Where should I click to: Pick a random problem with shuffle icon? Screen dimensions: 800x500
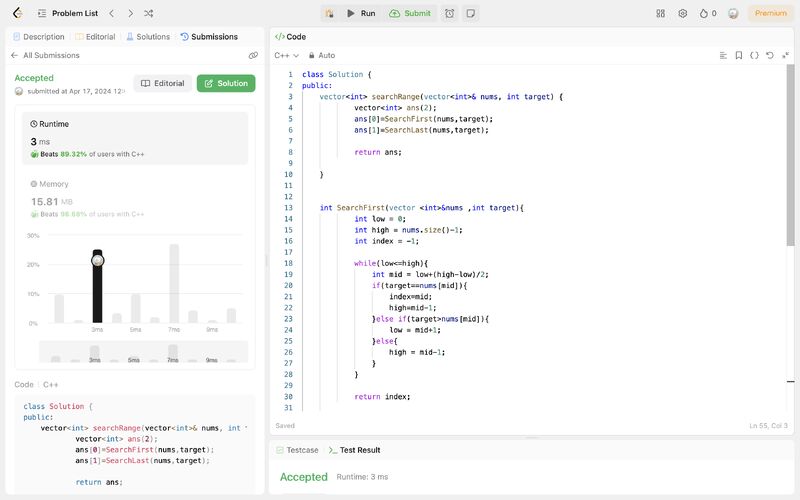point(148,13)
